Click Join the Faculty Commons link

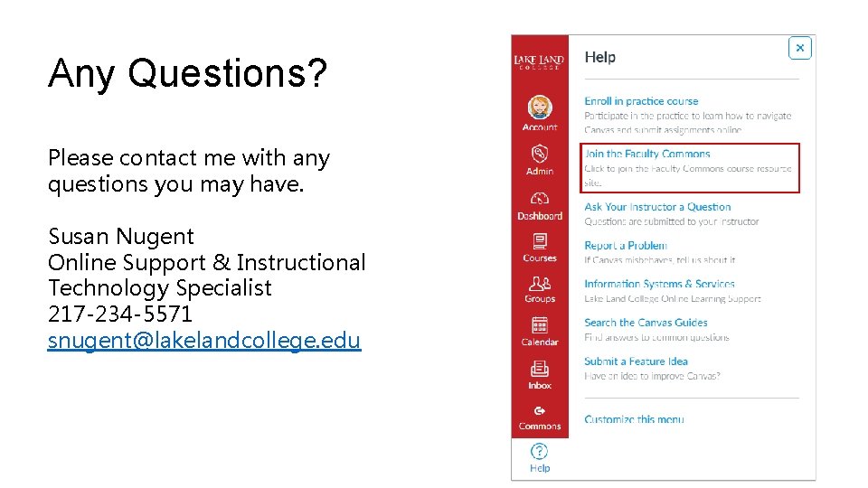click(x=647, y=154)
